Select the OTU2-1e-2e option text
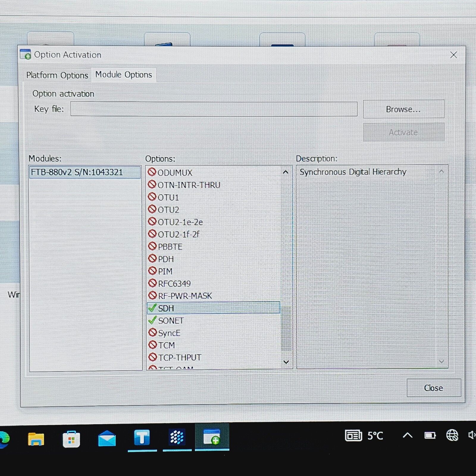The width and height of the screenshot is (476, 476). pyautogui.click(x=180, y=222)
